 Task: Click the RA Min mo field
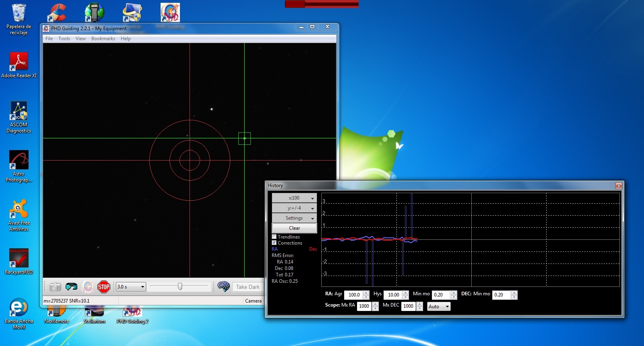pos(442,295)
